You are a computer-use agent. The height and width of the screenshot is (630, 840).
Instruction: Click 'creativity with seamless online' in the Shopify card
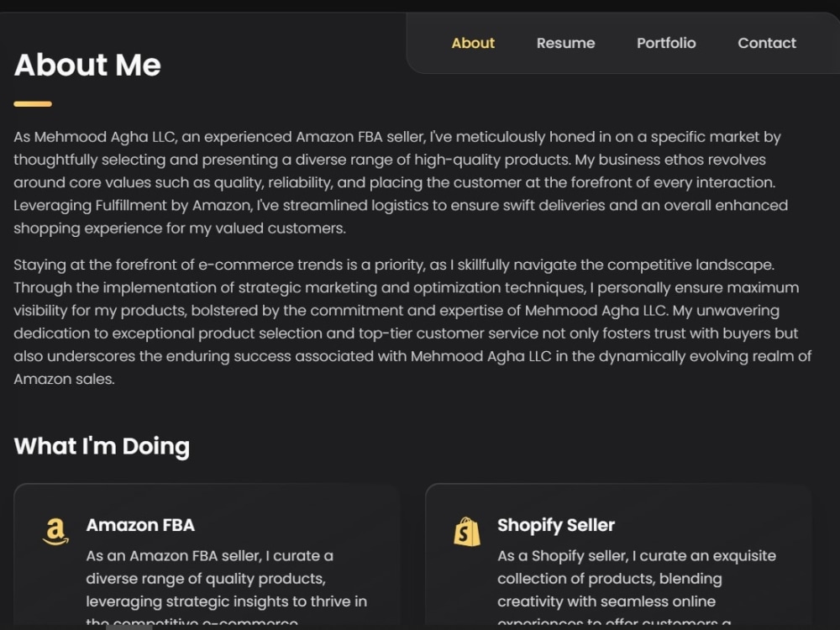(x=606, y=601)
